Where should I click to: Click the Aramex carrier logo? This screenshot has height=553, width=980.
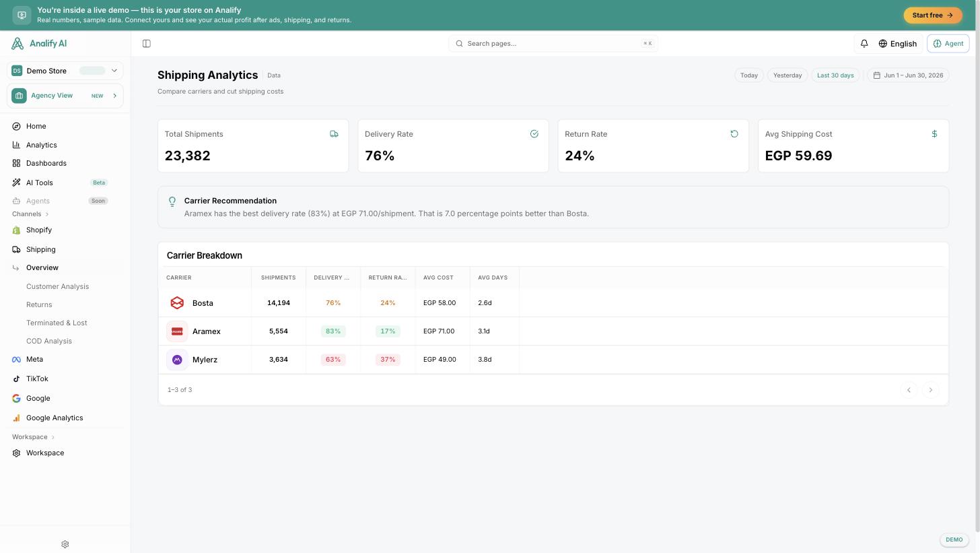177,331
